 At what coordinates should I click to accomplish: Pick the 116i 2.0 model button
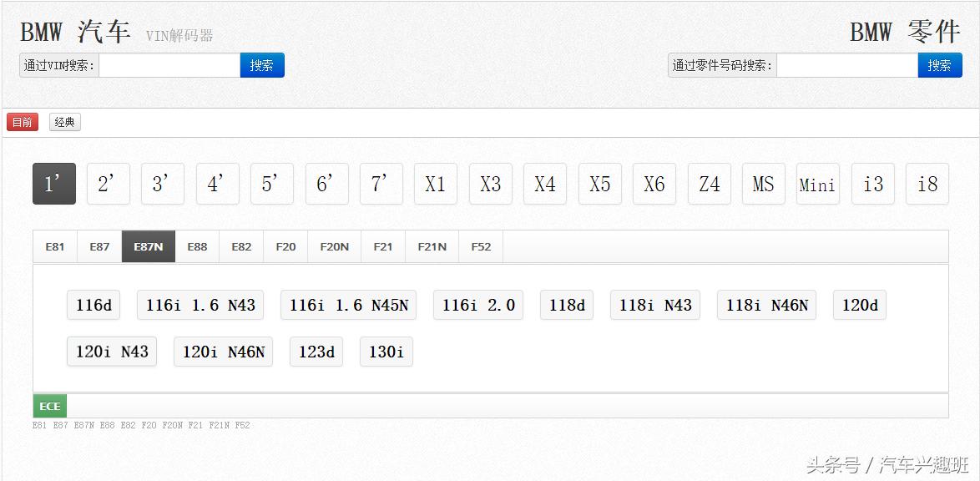tap(478, 306)
